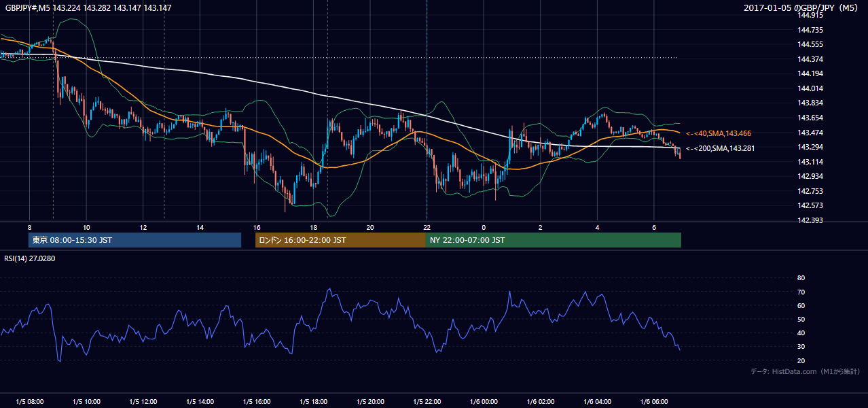Viewport: 868px width, 408px height.
Task: Click the 1/5 16:00 time label
Action: pyautogui.click(x=257, y=402)
